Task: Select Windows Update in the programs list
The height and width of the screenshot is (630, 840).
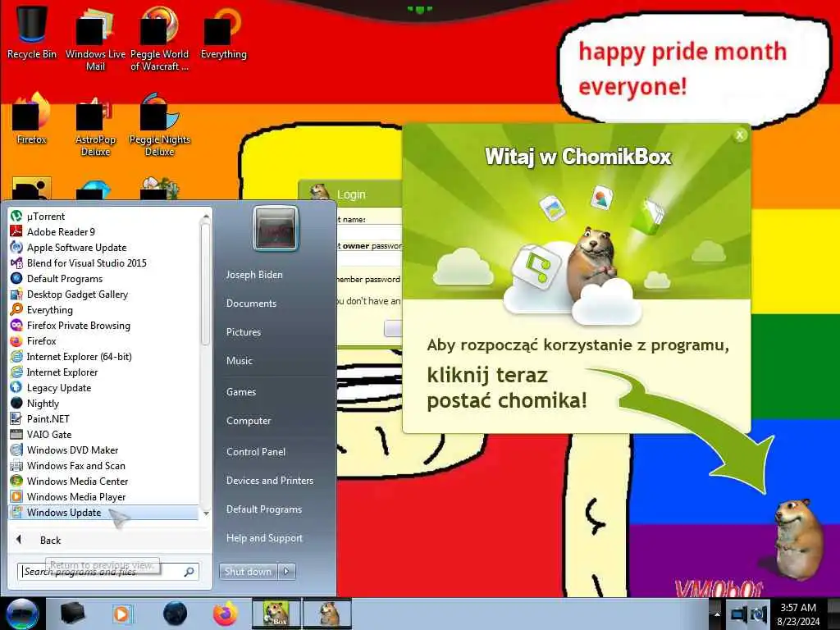Action: click(x=103, y=513)
